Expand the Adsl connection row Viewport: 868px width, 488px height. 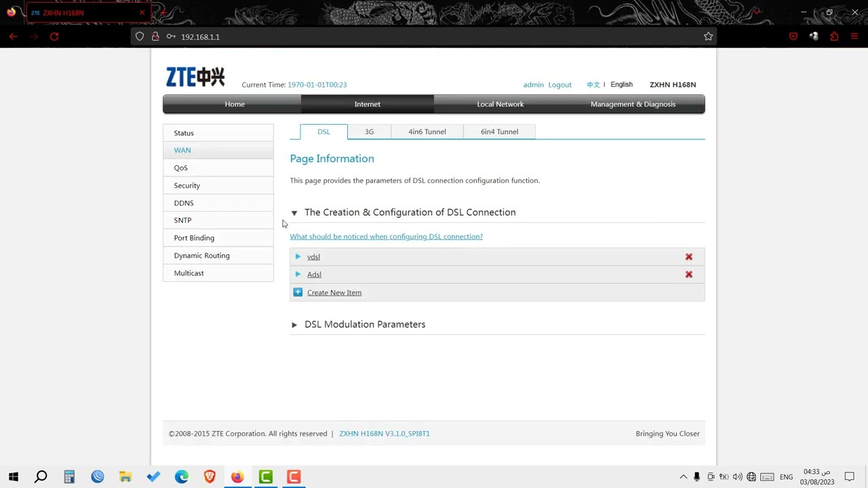pos(298,274)
